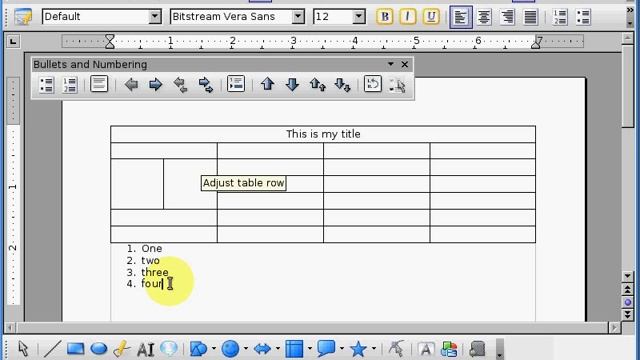The image size is (640, 360).
Task: Insert a Basic Shapes object
Action: pos(199,349)
